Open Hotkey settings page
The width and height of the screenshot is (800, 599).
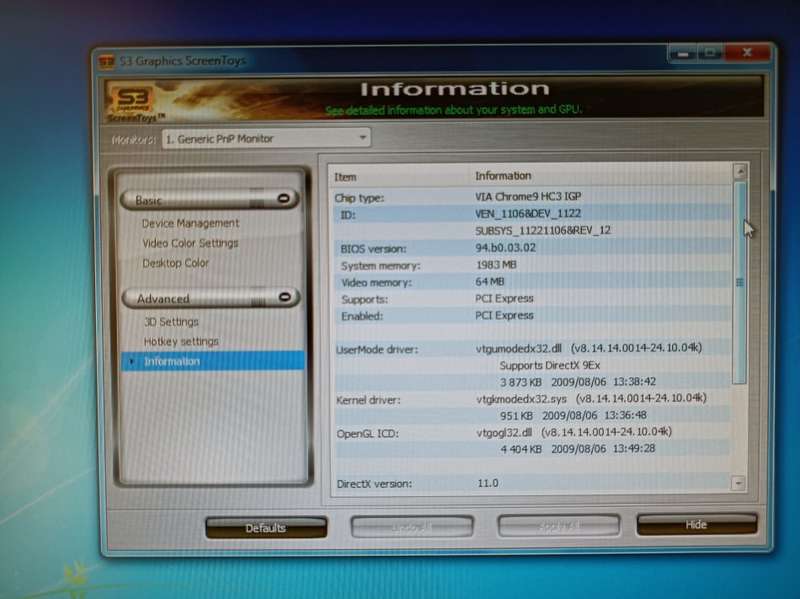point(181,341)
